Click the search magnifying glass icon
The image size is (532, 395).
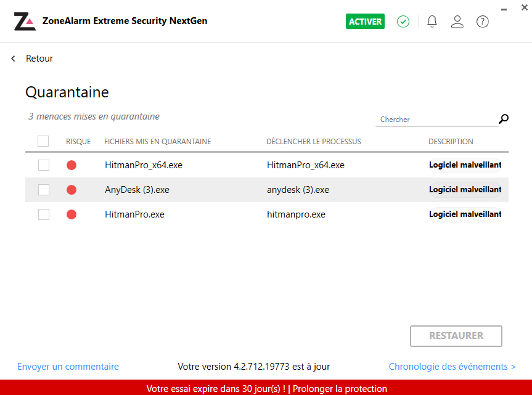(x=504, y=119)
